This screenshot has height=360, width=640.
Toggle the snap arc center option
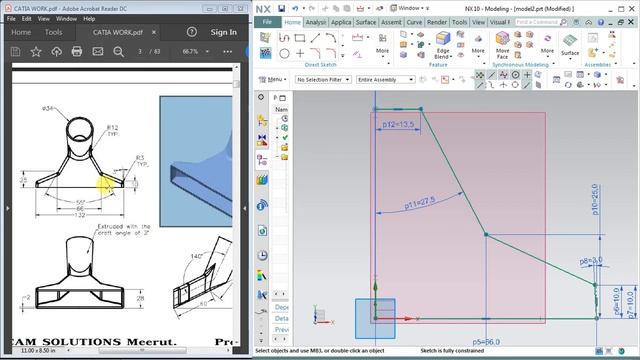click(x=516, y=75)
